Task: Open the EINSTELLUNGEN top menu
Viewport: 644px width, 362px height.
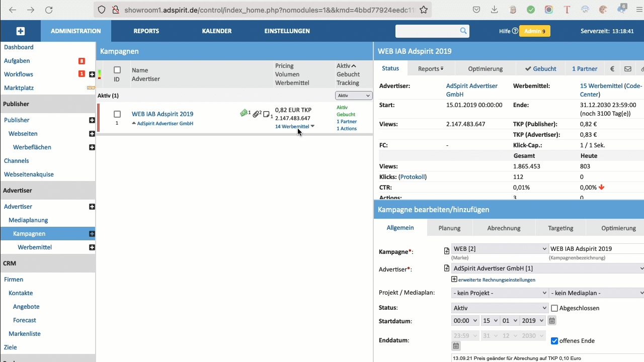Action: tap(287, 31)
